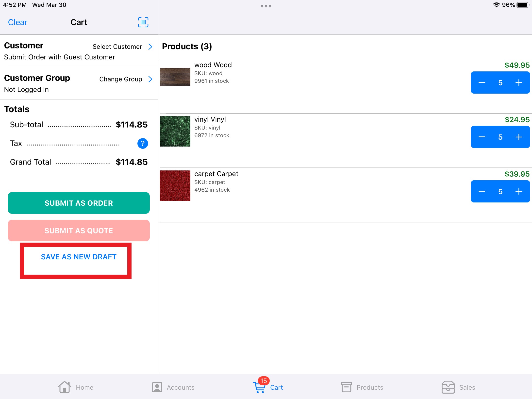Decrease vinyl Vinyl quantity with minus
Viewport: 532px width, 399px height.
click(x=482, y=137)
